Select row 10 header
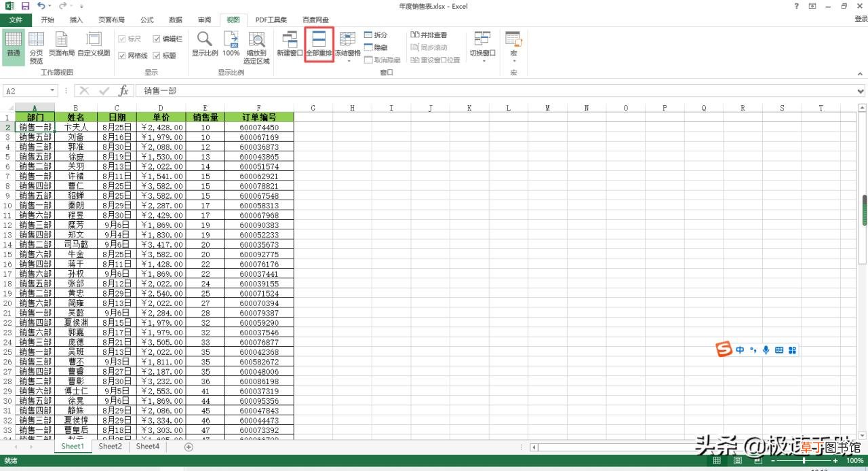The width and height of the screenshot is (868, 471). [x=7, y=205]
